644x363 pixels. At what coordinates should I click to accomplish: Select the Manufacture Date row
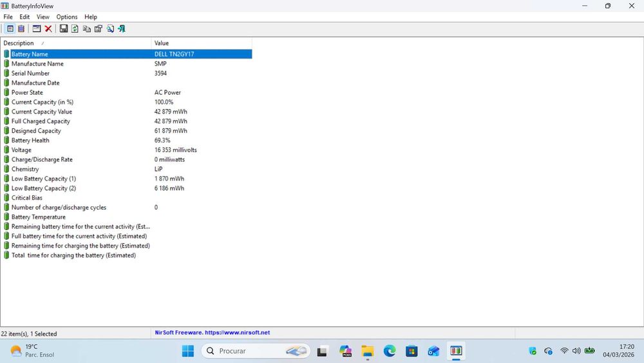click(x=128, y=83)
